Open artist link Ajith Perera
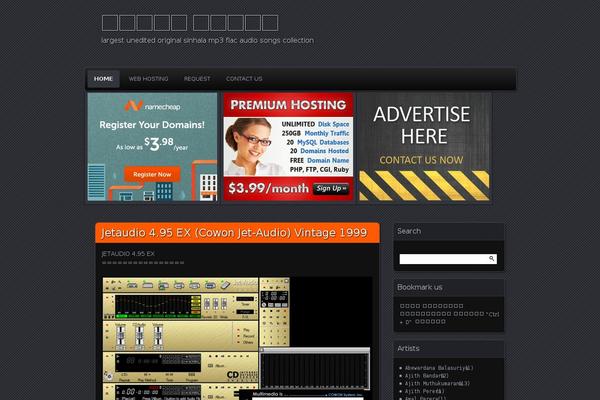600x400 pixels. pos(425,391)
